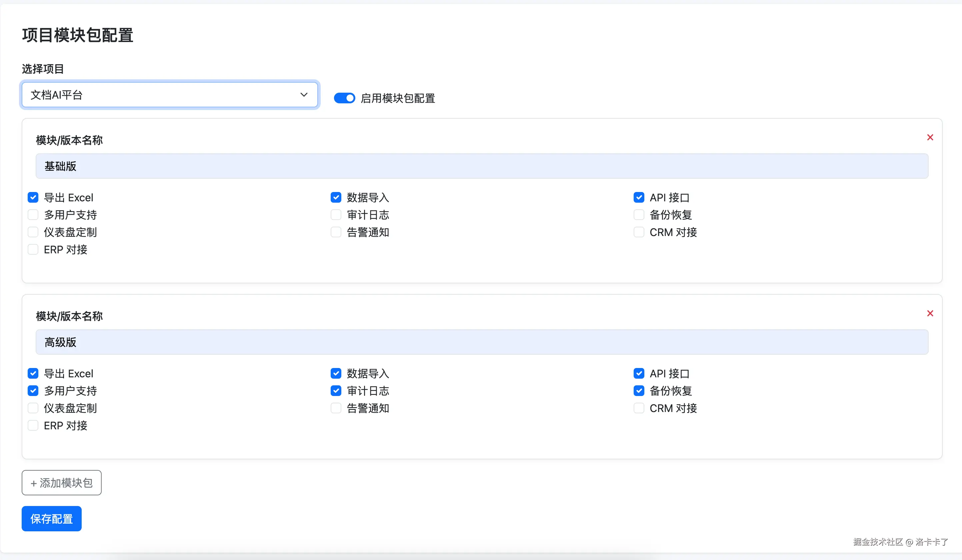
Task: Open the 文档AI平台 project dropdown
Action: coord(169,95)
